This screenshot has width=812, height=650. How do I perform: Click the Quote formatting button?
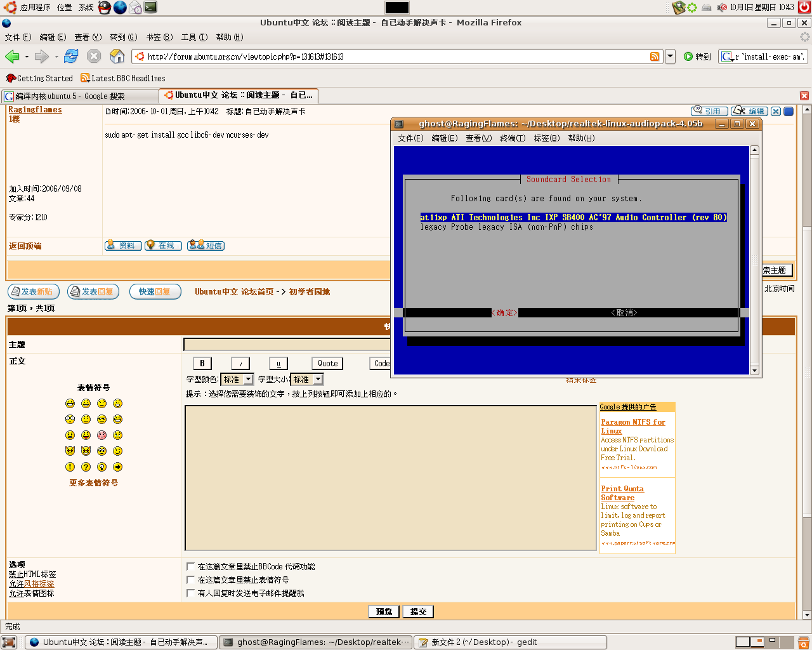pos(327,364)
